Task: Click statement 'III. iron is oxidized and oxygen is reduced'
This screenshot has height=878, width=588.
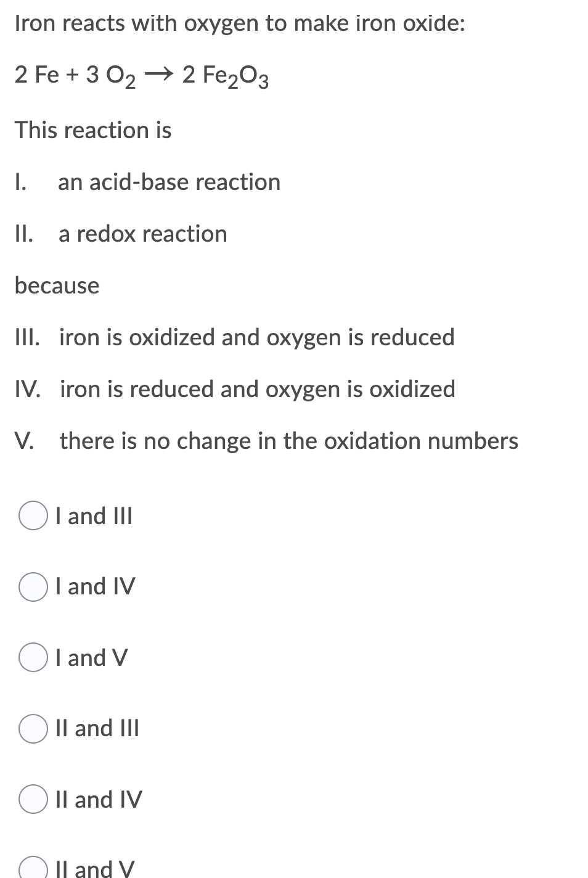Action: click(x=234, y=337)
